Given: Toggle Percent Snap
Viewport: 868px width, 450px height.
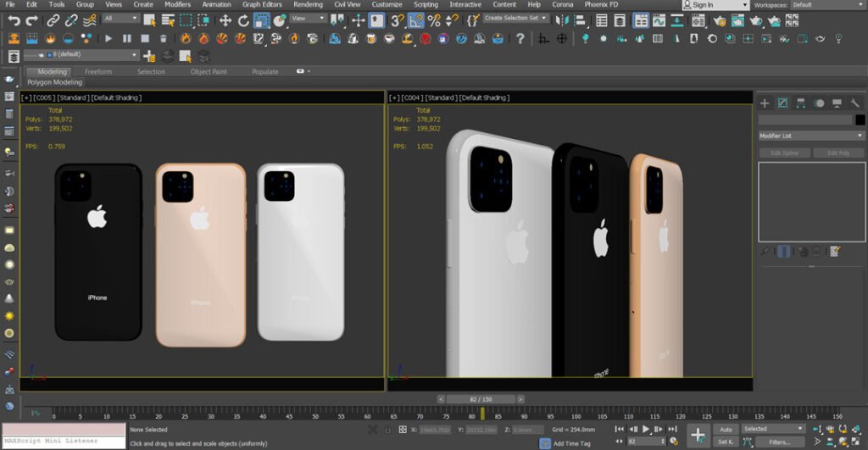Looking at the screenshot, I should [434, 21].
